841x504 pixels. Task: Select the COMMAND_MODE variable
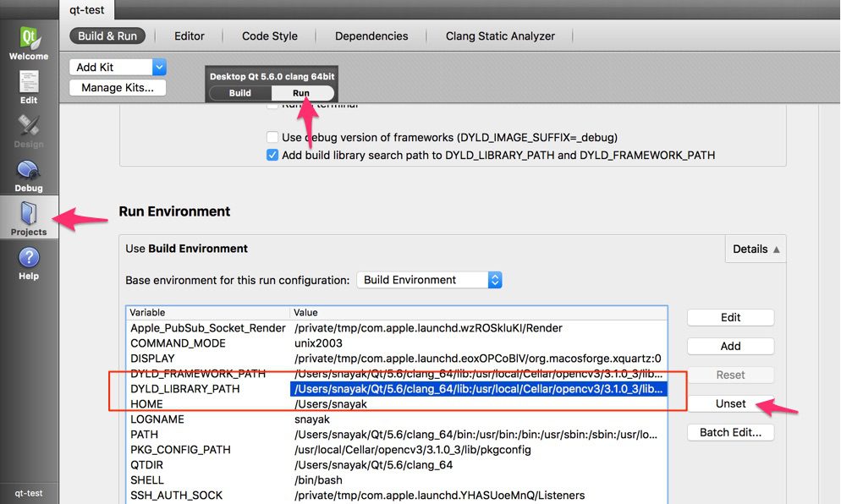click(x=178, y=343)
